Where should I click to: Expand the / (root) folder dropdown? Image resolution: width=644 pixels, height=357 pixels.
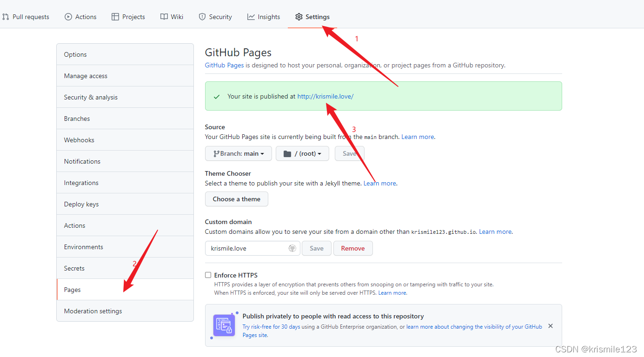[x=302, y=153]
